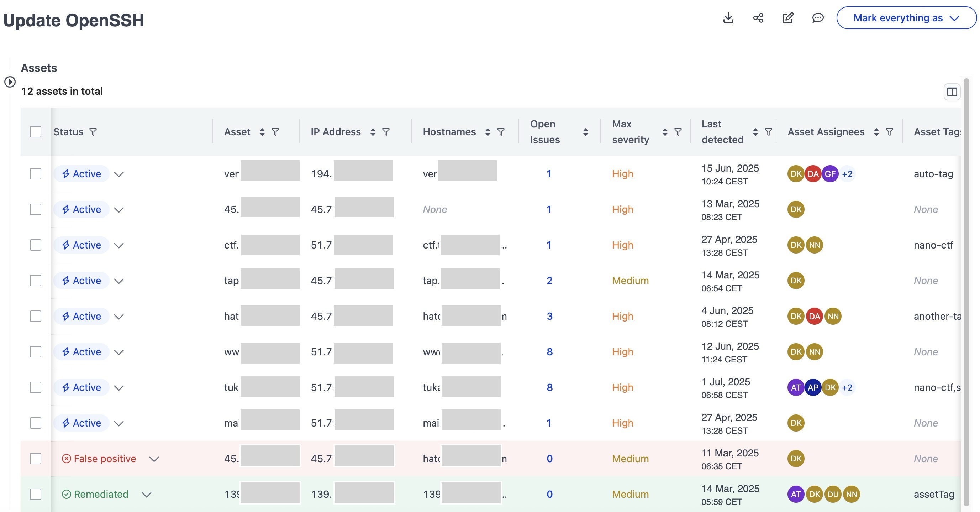Image resolution: width=980 pixels, height=512 pixels.
Task: Click DA avatar in 4 Jun, 2025 row
Action: (815, 316)
